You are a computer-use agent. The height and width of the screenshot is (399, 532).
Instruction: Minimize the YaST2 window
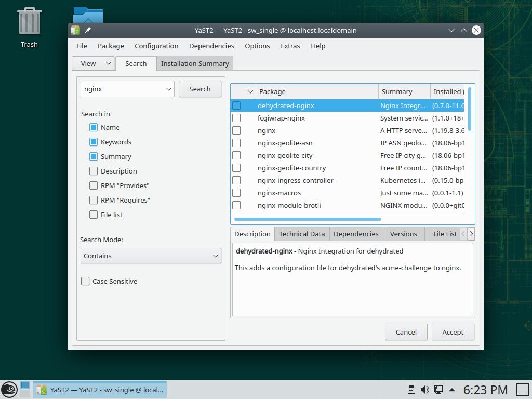point(451,30)
